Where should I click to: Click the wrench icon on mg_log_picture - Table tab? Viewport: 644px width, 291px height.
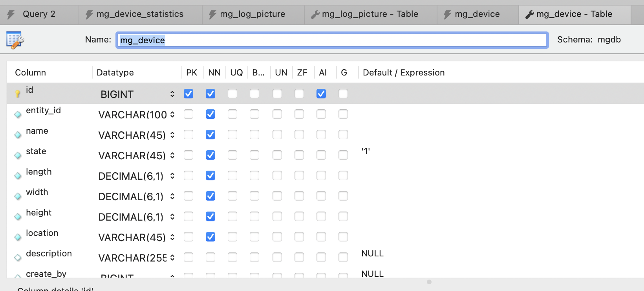(x=315, y=15)
